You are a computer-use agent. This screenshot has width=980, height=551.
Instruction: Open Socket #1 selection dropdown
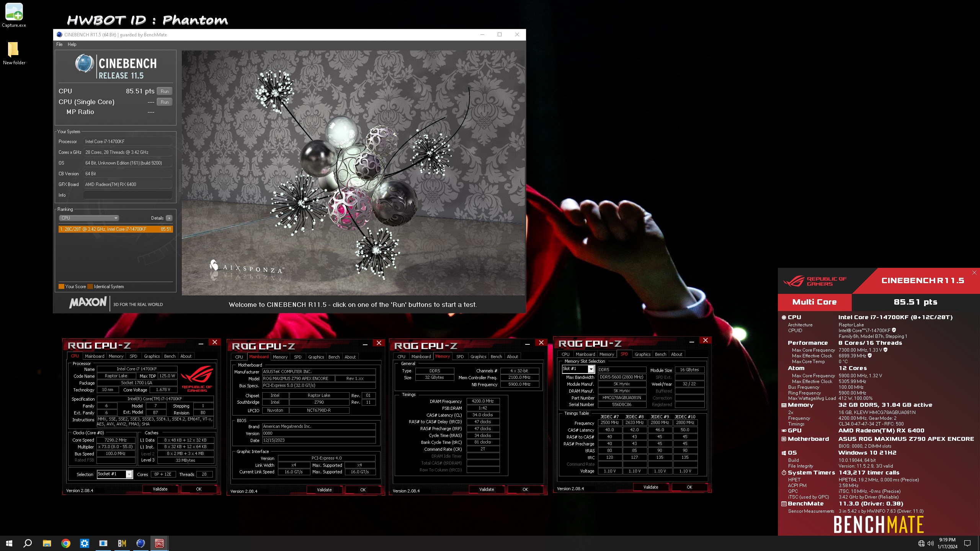[114, 474]
